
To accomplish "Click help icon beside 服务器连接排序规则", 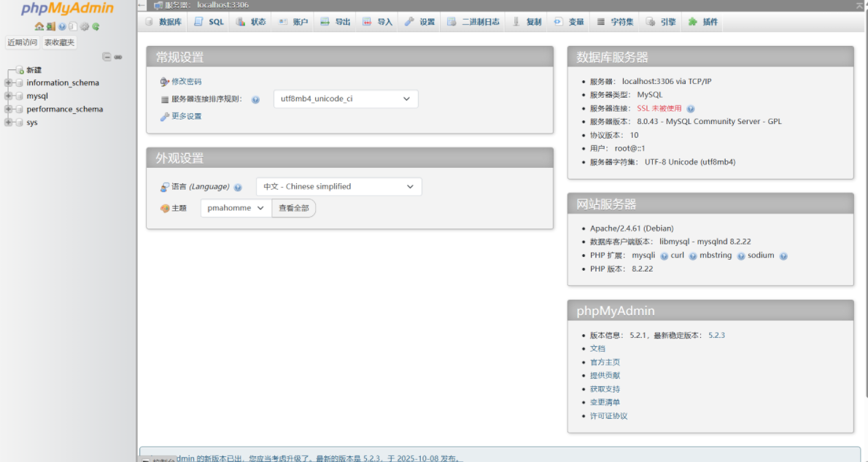I will coord(255,100).
